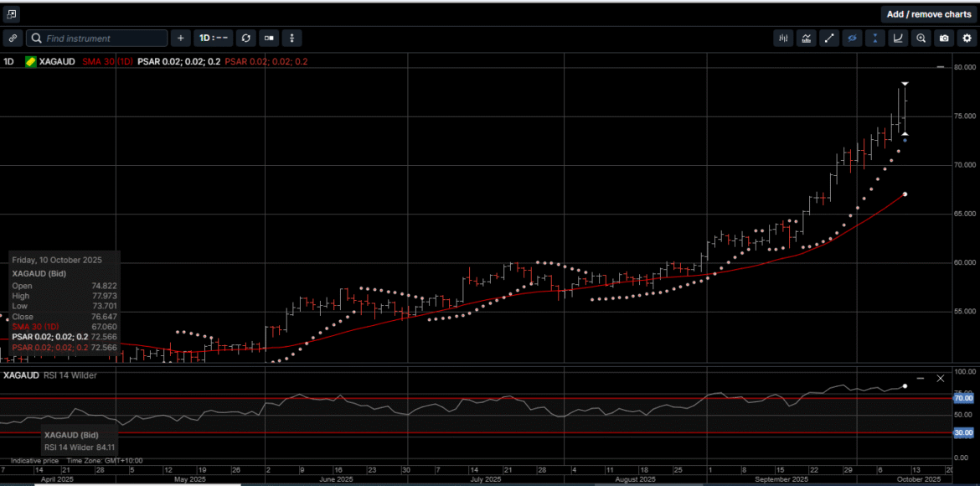Toggle the hide drawings eye icon
This screenshot has height=486, width=980.
(853, 39)
